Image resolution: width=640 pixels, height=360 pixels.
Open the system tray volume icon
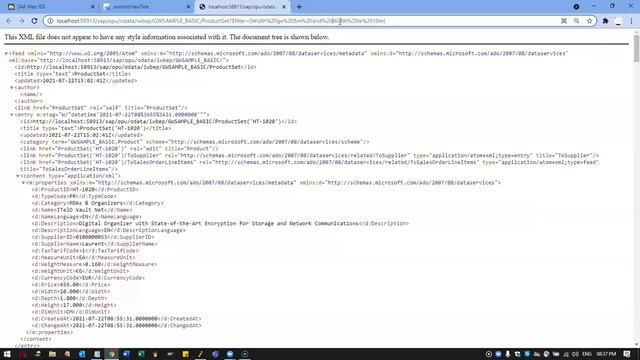576,354
